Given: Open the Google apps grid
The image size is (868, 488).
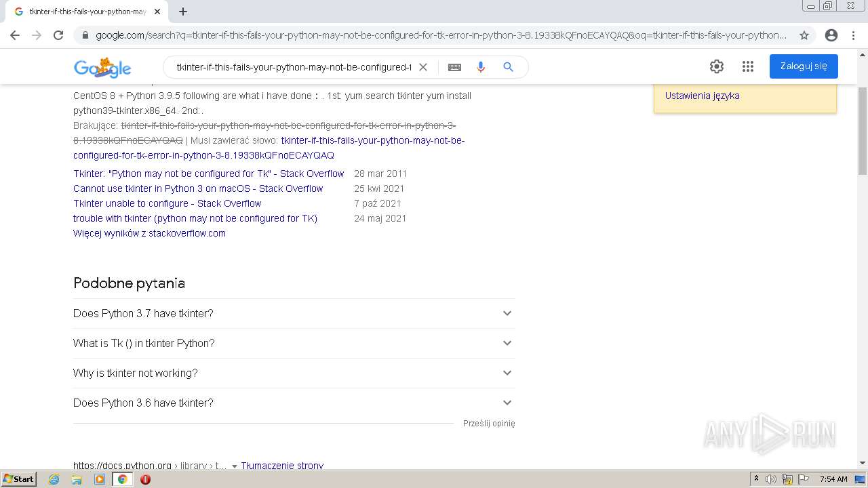Looking at the screenshot, I should (x=748, y=66).
